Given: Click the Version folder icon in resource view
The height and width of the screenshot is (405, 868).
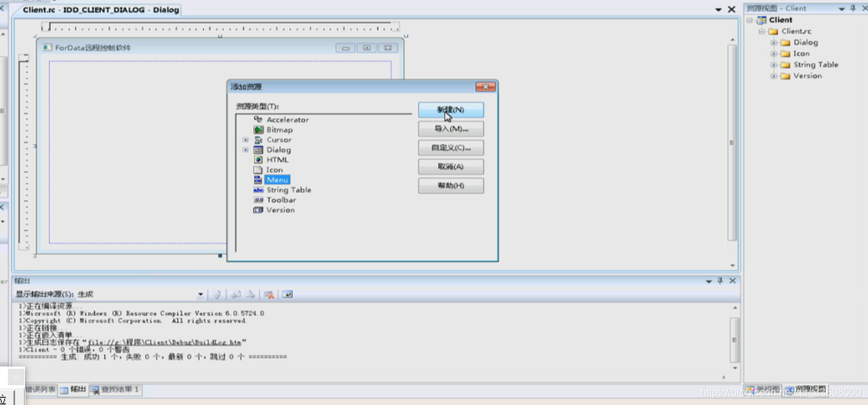Looking at the screenshot, I should tap(785, 76).
